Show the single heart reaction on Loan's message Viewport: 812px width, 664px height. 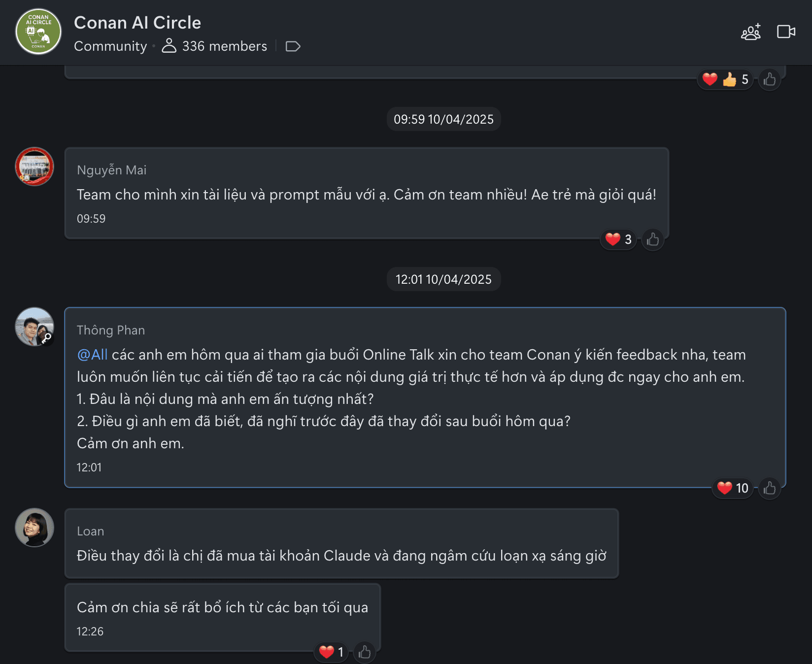331,652
